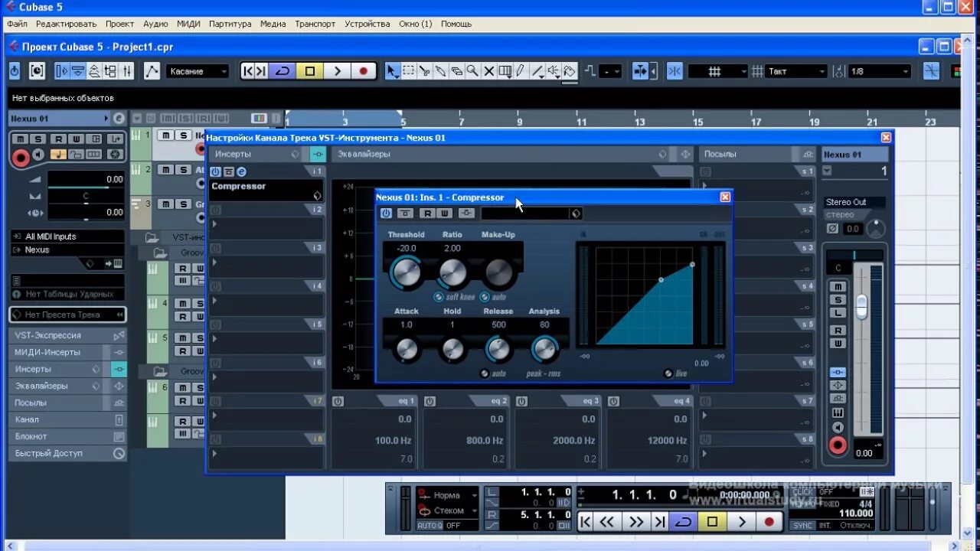Toggle the CLICK metronome button

click(802, 492)
